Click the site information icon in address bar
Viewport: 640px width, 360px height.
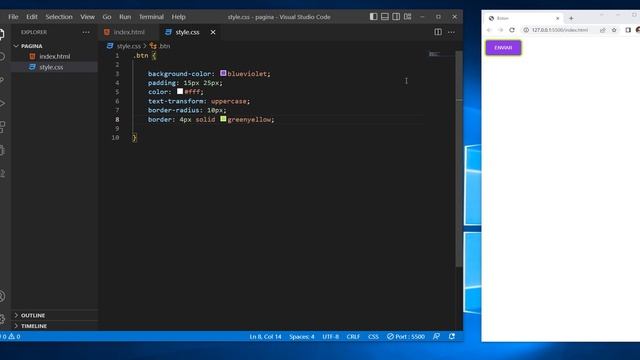(526, 30)
